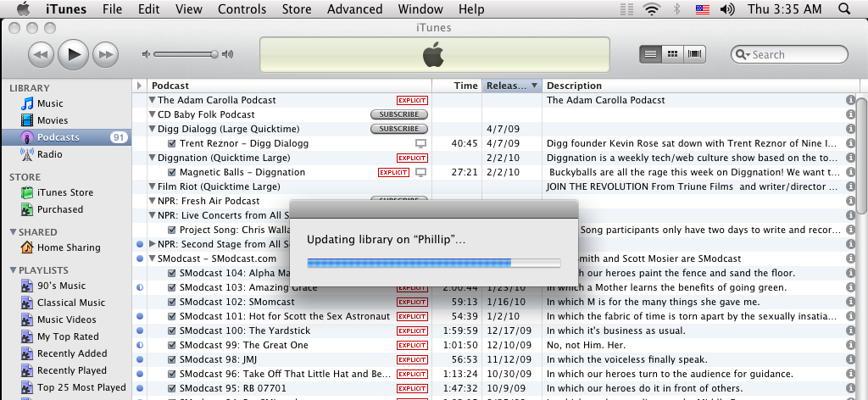The image size is (868, 400).
Task: Uncheck SModcast 103: Amazing Grace
Action: [171, 287]
